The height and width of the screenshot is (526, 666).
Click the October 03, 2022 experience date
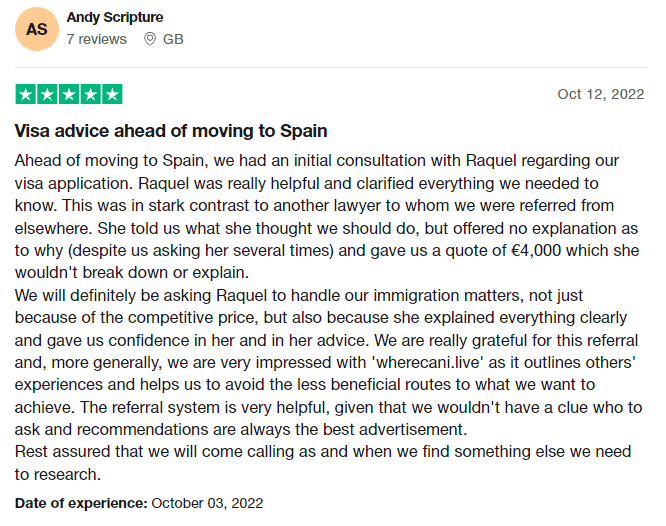207,503
